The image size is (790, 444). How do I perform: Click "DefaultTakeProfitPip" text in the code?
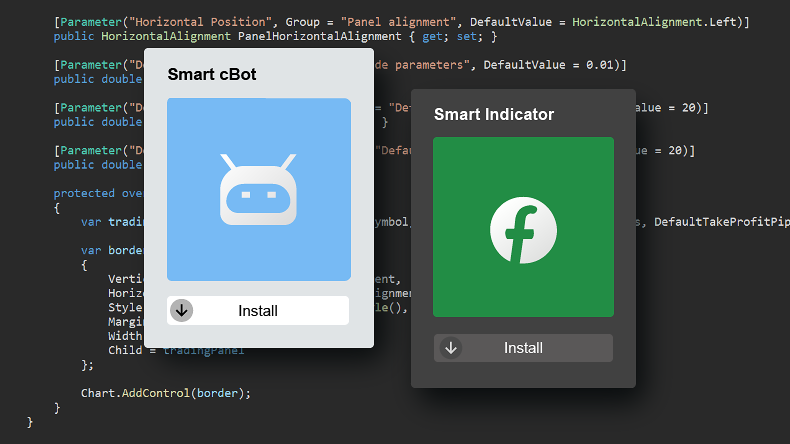click(x=722, y=222)
